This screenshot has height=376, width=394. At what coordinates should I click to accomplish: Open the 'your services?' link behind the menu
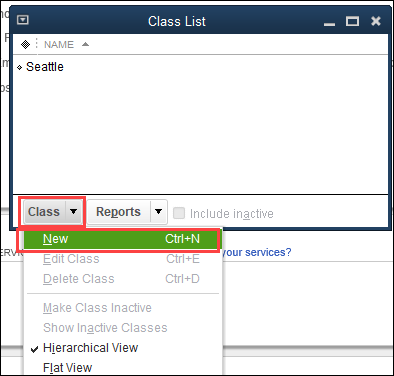[256, 252]
